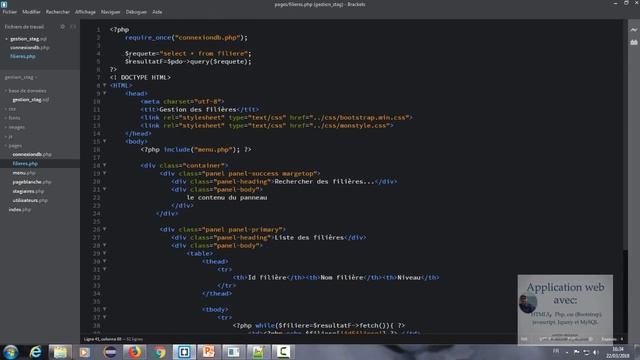
Task: Open index.php in the file tree
Action: 20,209
